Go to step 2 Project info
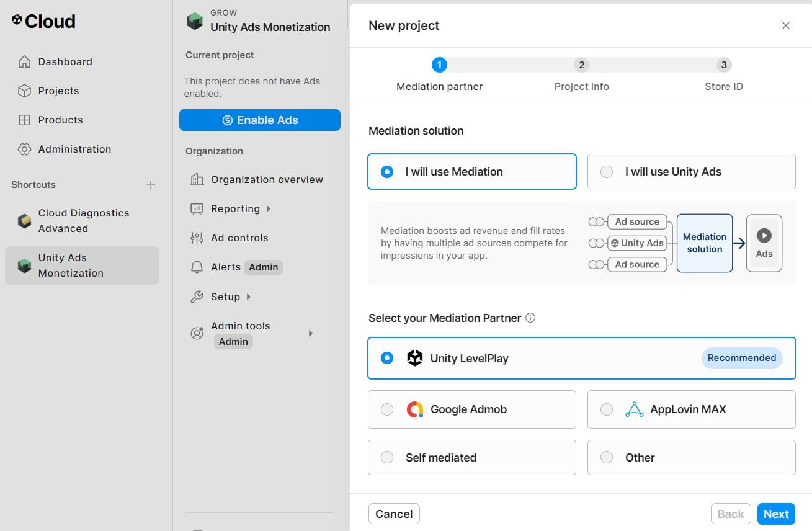 tap(581, 65)
